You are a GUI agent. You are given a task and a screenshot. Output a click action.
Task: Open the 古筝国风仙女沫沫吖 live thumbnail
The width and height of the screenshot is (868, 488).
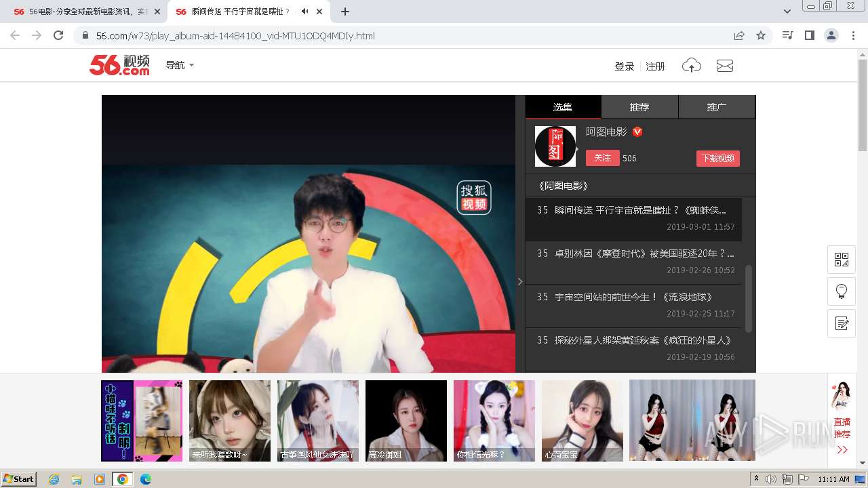pyautogui.click(x=318, y=421)
